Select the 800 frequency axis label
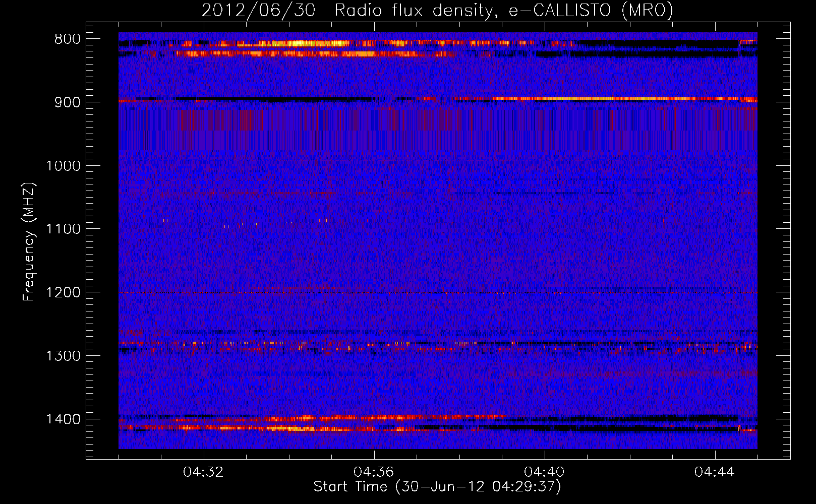This screenshot has width=816, height=504. point(68,39)
